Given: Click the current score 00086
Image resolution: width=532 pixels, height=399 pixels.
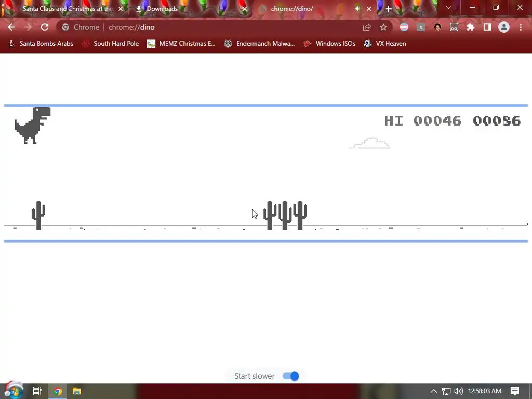Looking at the screenshot, I should [497, 121].
